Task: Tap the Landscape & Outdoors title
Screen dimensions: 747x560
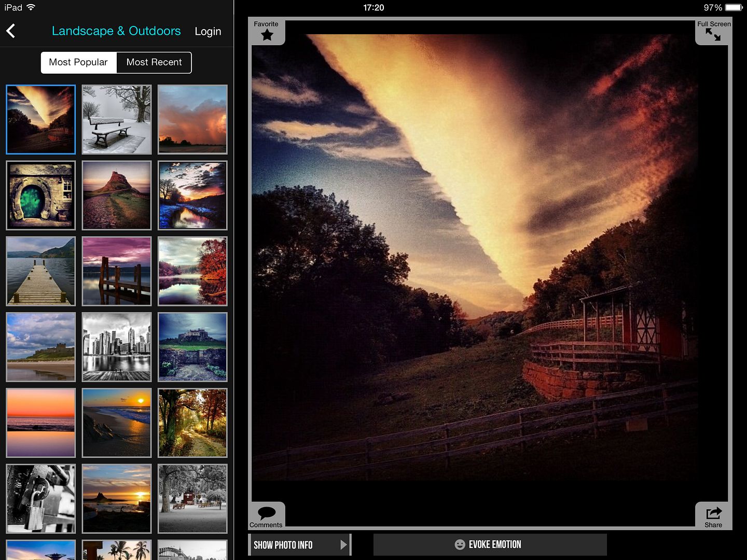Action: coord(116,31)
